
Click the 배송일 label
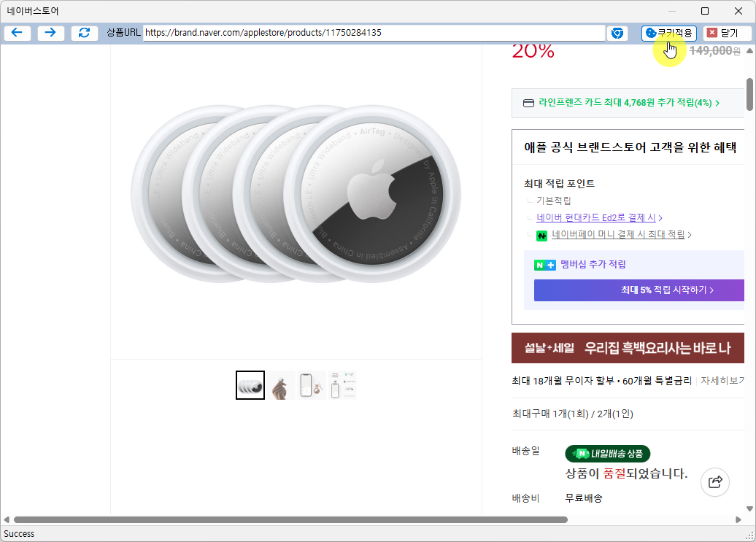coord(526,451)
